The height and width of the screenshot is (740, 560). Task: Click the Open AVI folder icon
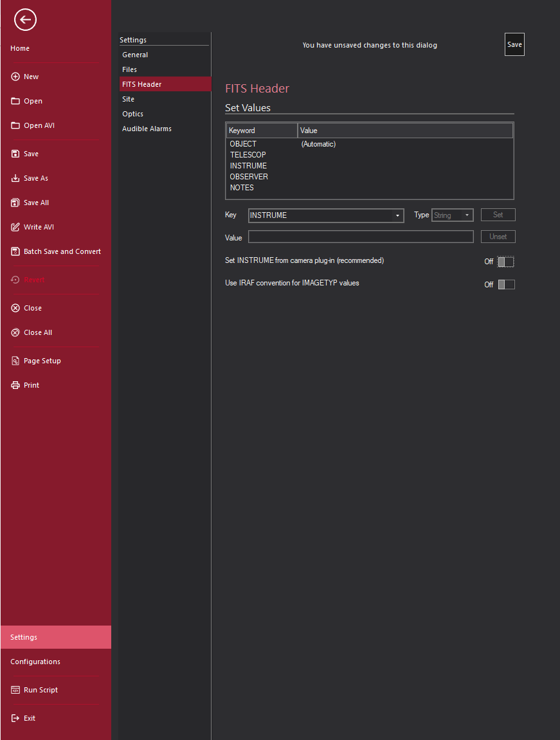[15, 125]
